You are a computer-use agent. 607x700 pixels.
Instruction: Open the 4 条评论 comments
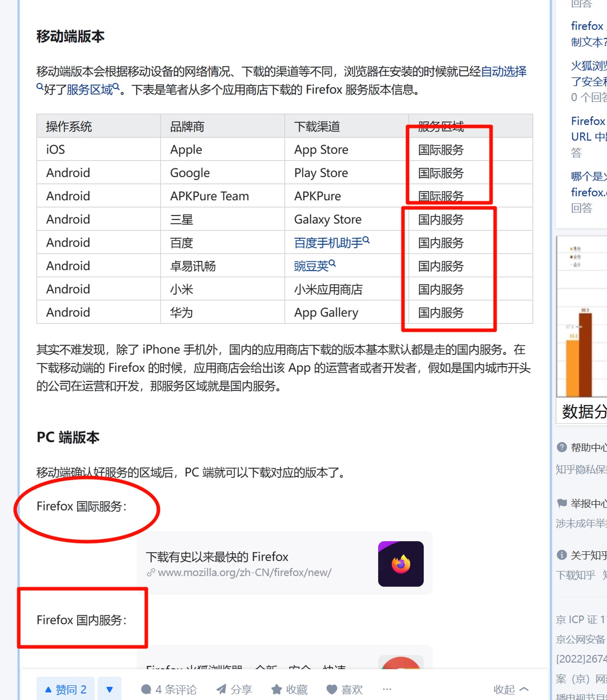[x=169, y=689]
